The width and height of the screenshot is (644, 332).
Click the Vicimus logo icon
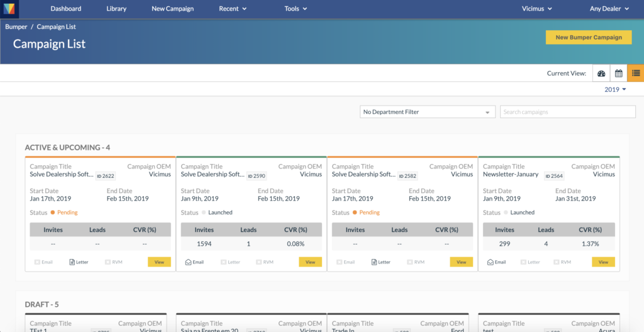click(9, 9)
